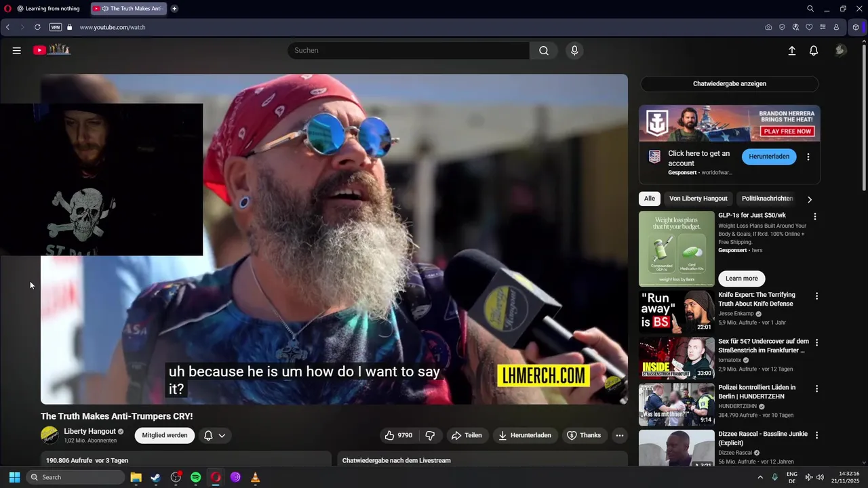
Task: Open YouTube notifications bell in header
Action: pos(814,50)
